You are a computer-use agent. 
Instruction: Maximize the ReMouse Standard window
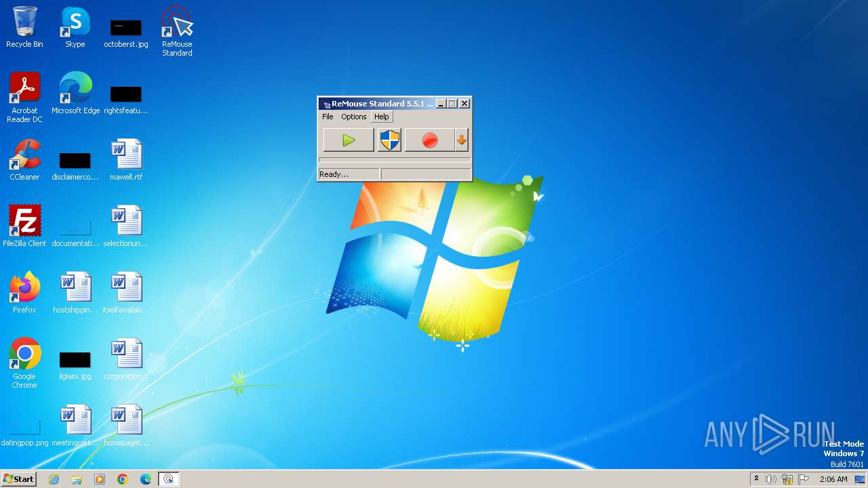click(x=452, y=104)
